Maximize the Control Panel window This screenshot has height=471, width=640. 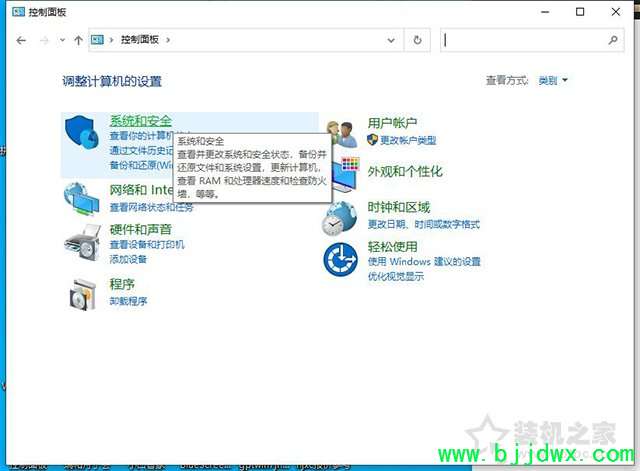580,12
